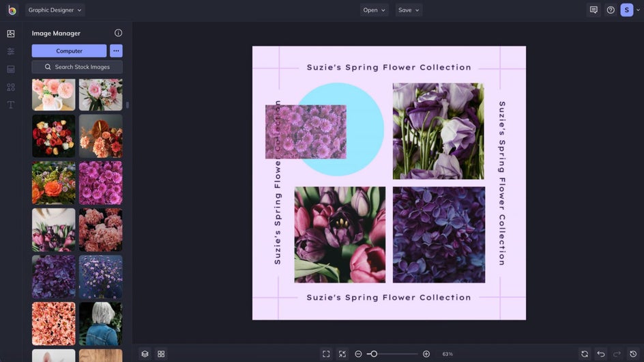Select the pink roses in vase thumbnail

click(54, 95)
